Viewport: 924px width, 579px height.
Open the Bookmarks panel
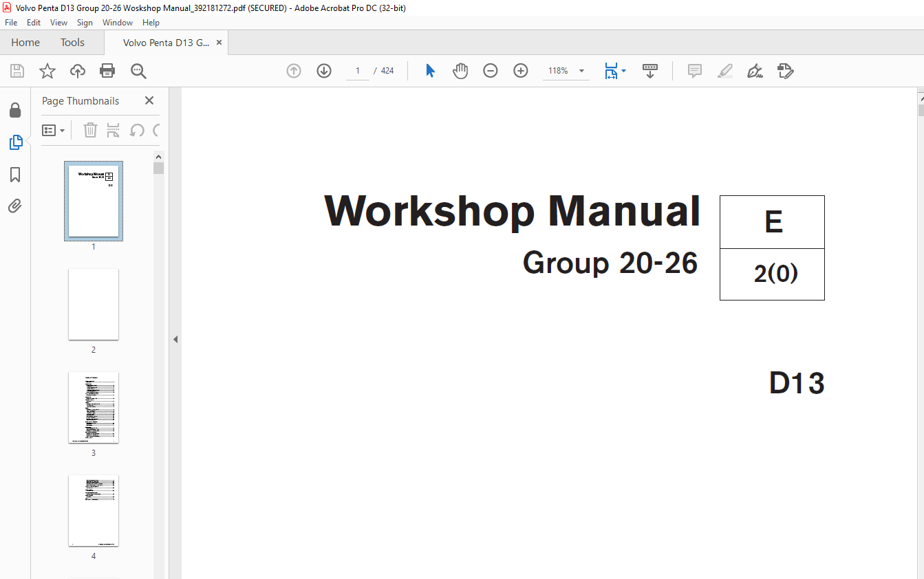click(15, 175)
